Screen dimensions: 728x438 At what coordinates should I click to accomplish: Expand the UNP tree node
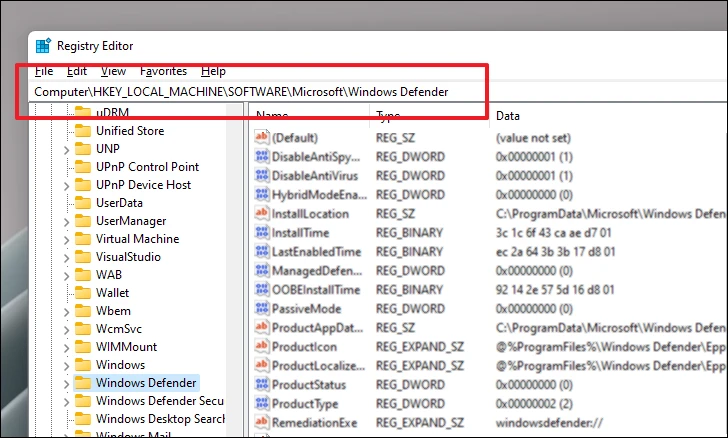(x=66, y=150)
